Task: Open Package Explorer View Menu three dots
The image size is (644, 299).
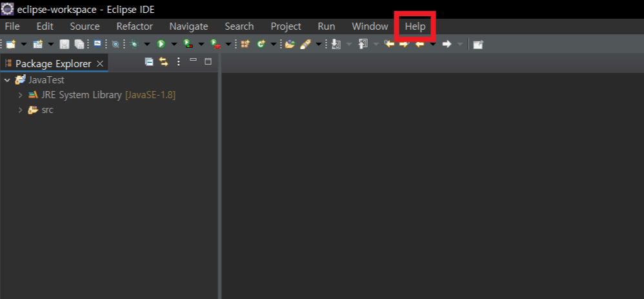Action: [178, 62]
